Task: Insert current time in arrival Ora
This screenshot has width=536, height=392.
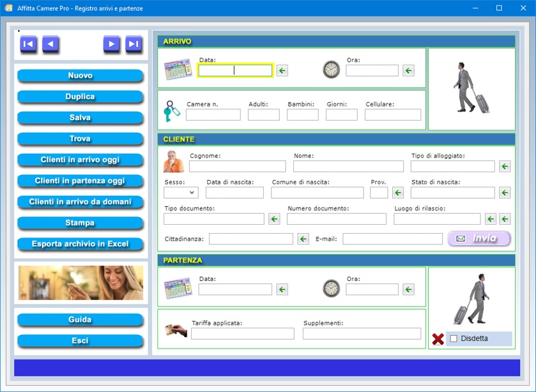Action: [408, 71]
